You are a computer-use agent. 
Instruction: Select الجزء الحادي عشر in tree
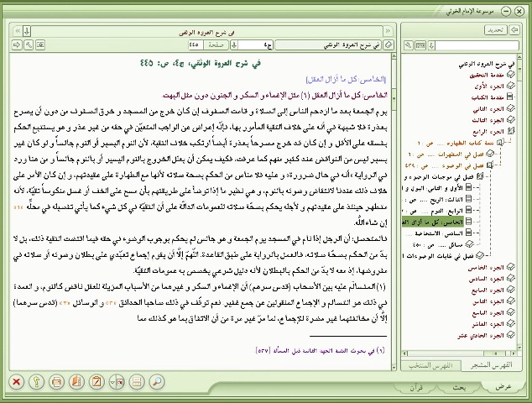[x=481, y=336]
